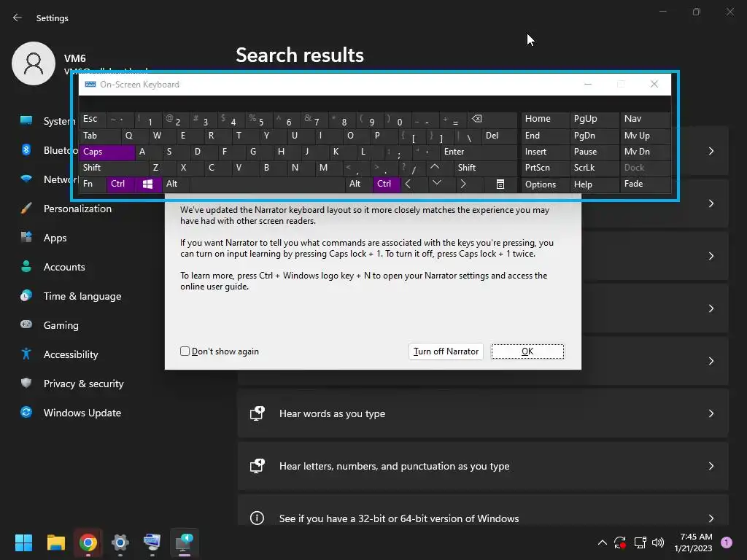The image size is (747, 560).
Task: Open Settings gear icon in taskbar
Action: [120, 542]
